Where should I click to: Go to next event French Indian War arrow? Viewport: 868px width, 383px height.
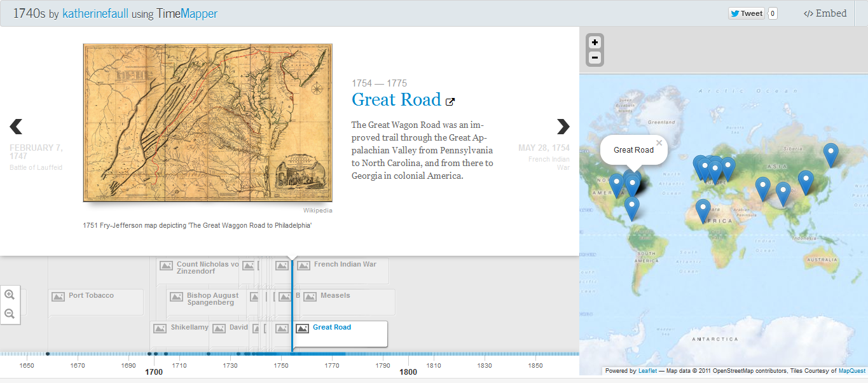click(563, 127)
